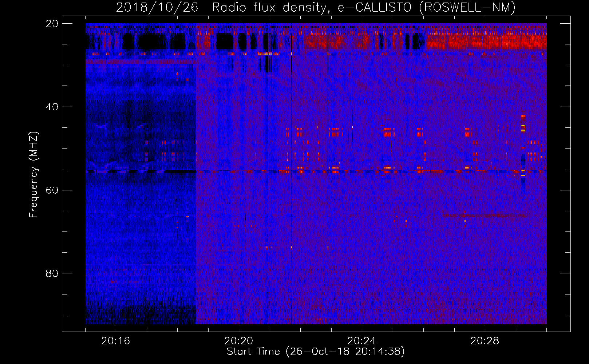The image size is (589, 364).
Task: Click the 20:20 time tick label
Action: 239,341
